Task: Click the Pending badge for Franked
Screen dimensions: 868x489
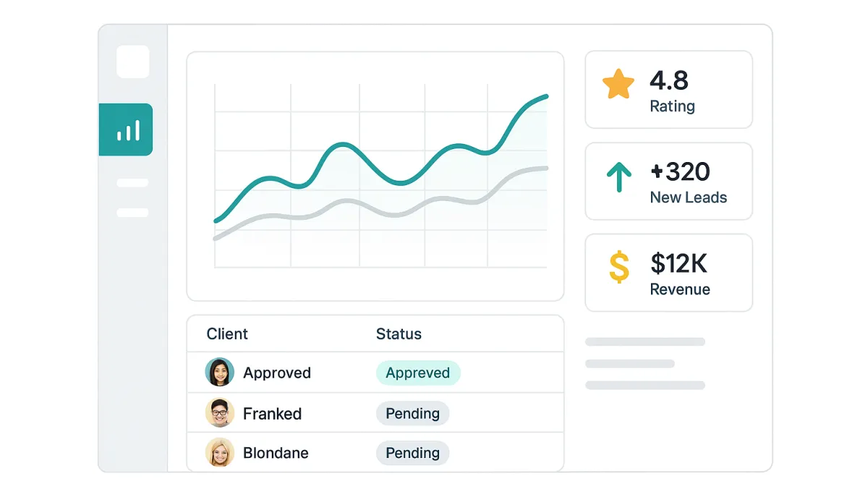Action: coord(412,413)
